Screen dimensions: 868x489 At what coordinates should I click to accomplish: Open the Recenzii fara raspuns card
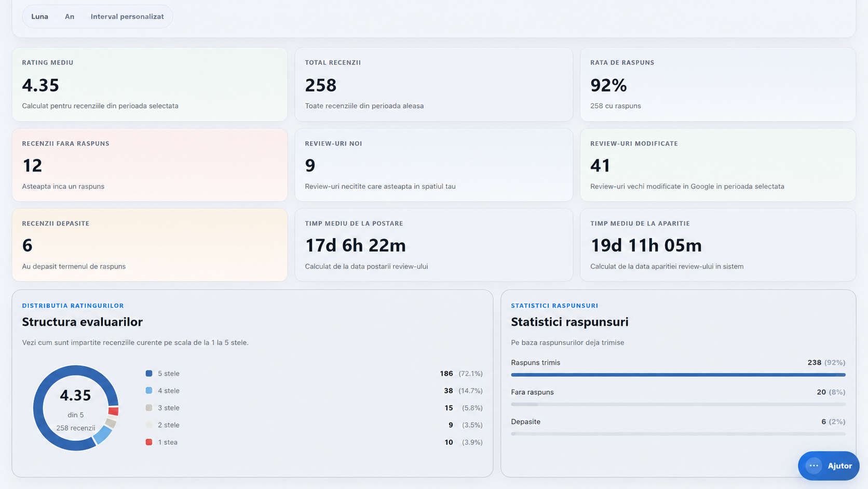click(x=150, y=165)
